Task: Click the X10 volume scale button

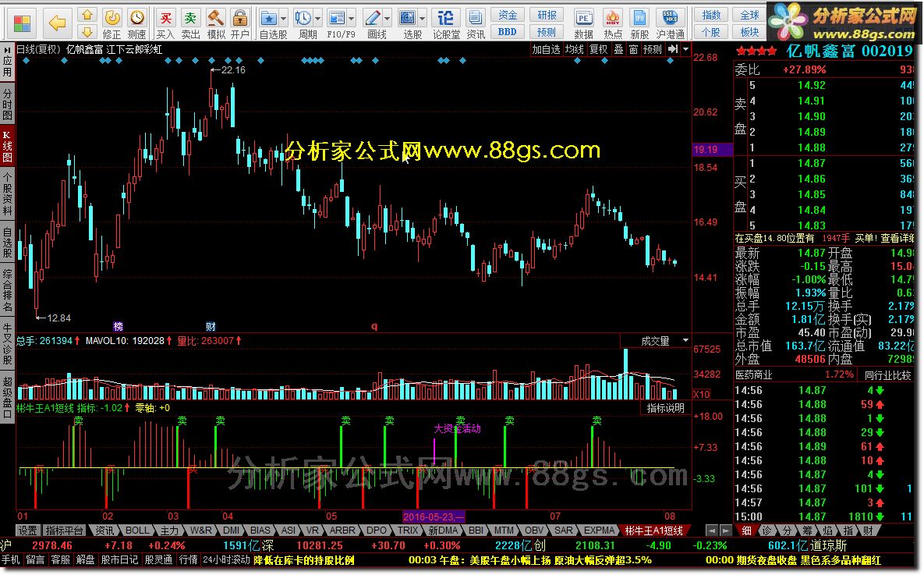Action: (x=701, y=394)
